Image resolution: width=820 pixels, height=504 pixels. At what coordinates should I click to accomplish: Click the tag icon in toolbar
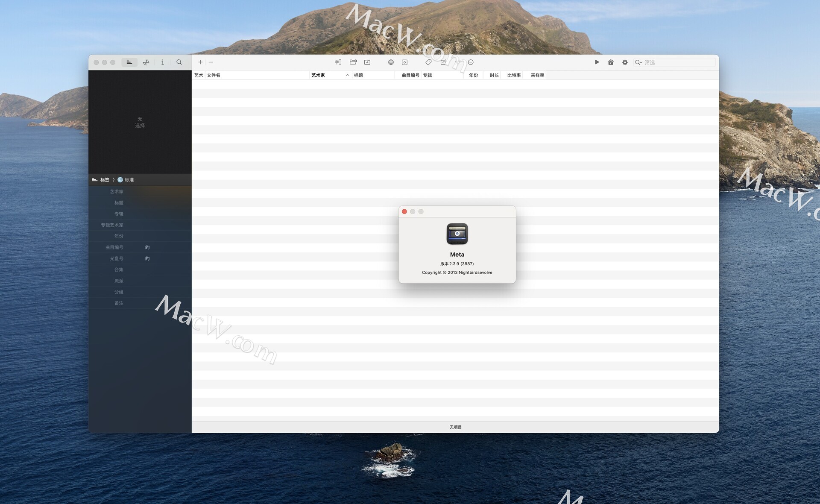pyautogui.click(x=428, y=62)
